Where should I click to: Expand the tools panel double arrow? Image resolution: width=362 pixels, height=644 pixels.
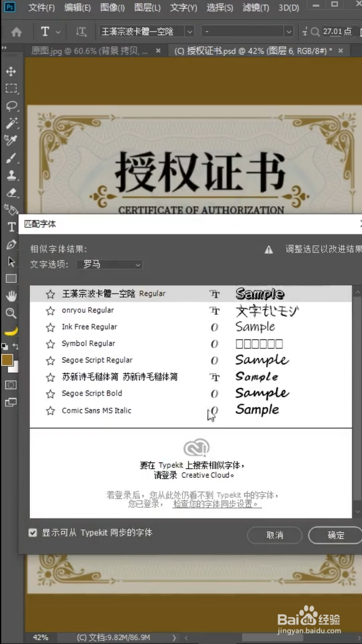tap(4, 49)
